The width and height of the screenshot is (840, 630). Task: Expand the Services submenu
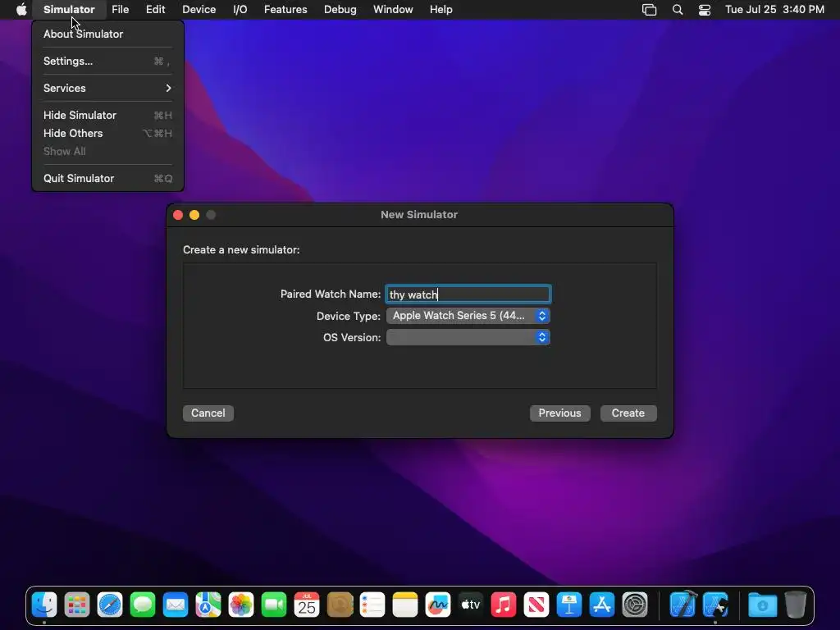[107, 88]
